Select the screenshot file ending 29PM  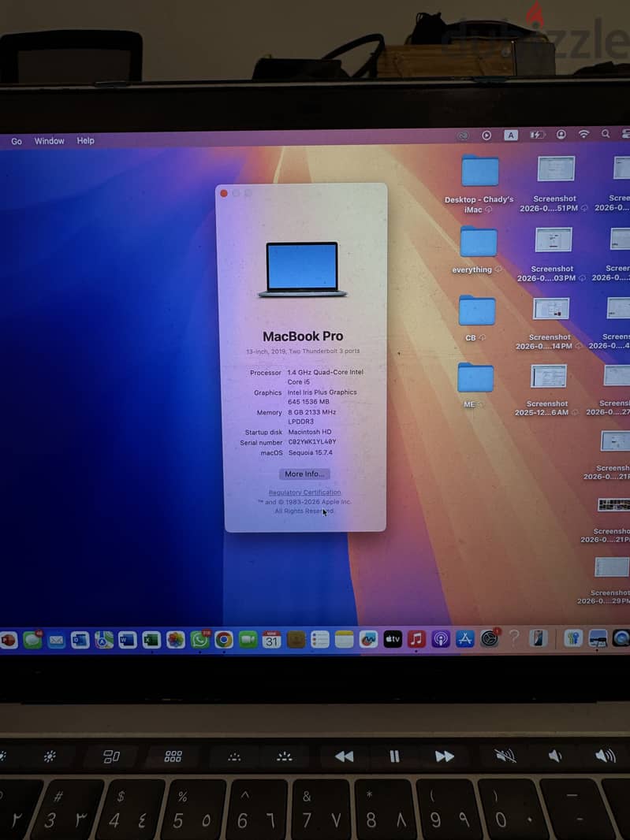tap(610, 582)
